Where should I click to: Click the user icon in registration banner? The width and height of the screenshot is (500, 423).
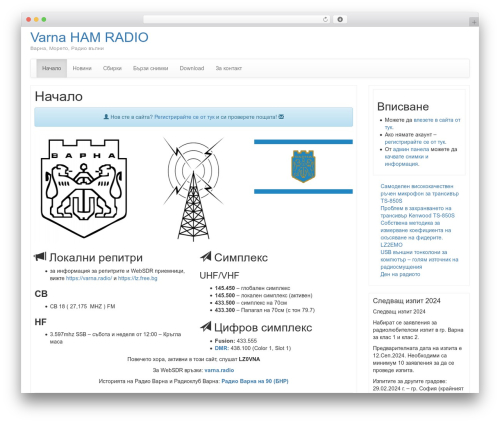click(x=106, y=117)
